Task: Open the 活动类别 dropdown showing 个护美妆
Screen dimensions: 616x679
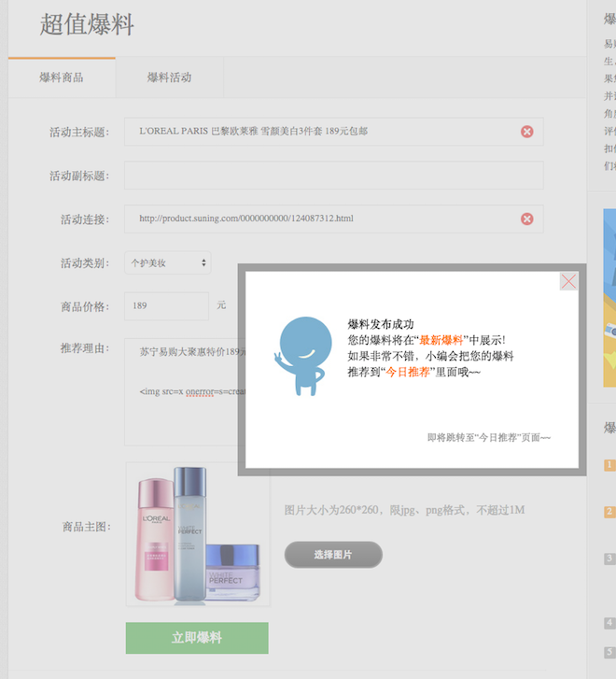Action: pos(168,262)
